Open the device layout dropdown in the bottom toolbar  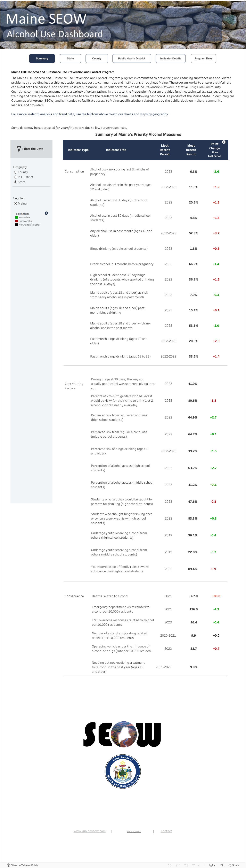click(212, 865)
